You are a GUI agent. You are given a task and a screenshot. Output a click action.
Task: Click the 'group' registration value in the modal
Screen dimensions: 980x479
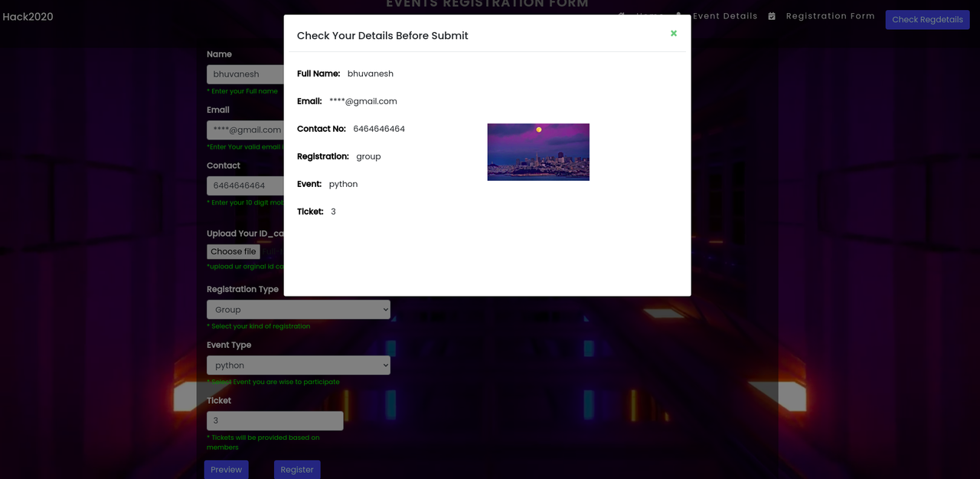click(368, 156)
